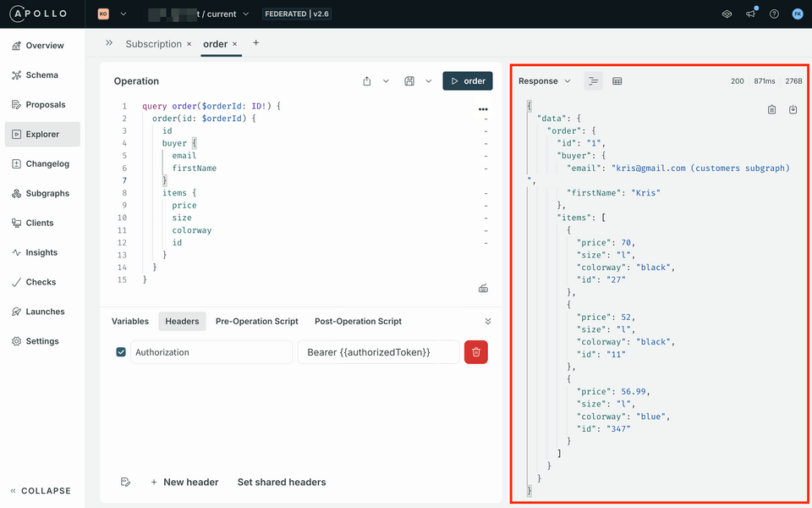Open the announcements megaphone icon
812x508 pixels.
[750, 14]
